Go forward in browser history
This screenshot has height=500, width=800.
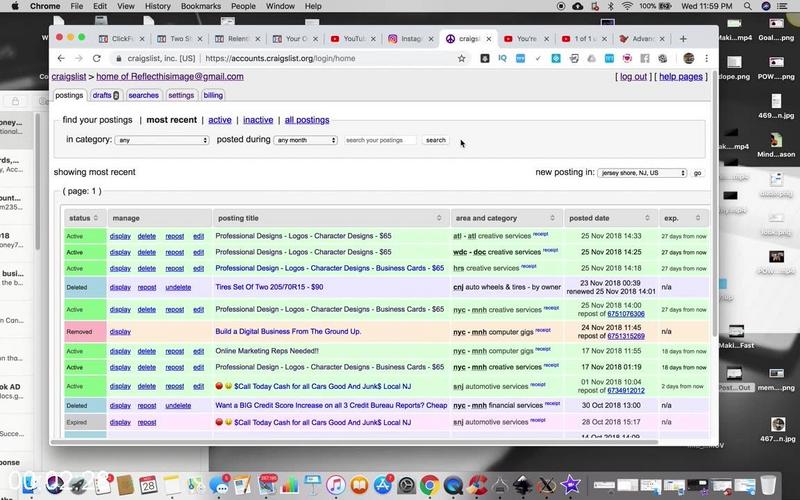[79, 59]
